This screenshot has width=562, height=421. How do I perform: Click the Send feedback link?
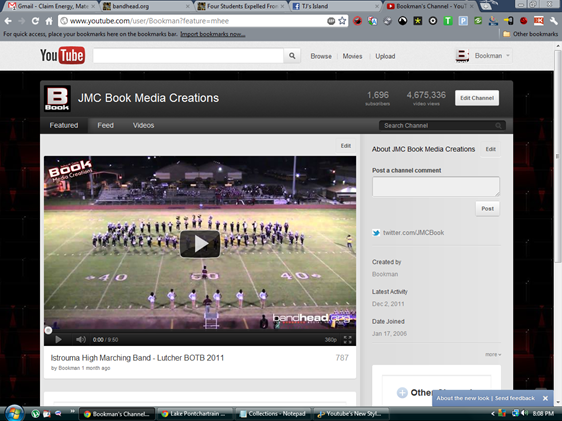[515, 398]
